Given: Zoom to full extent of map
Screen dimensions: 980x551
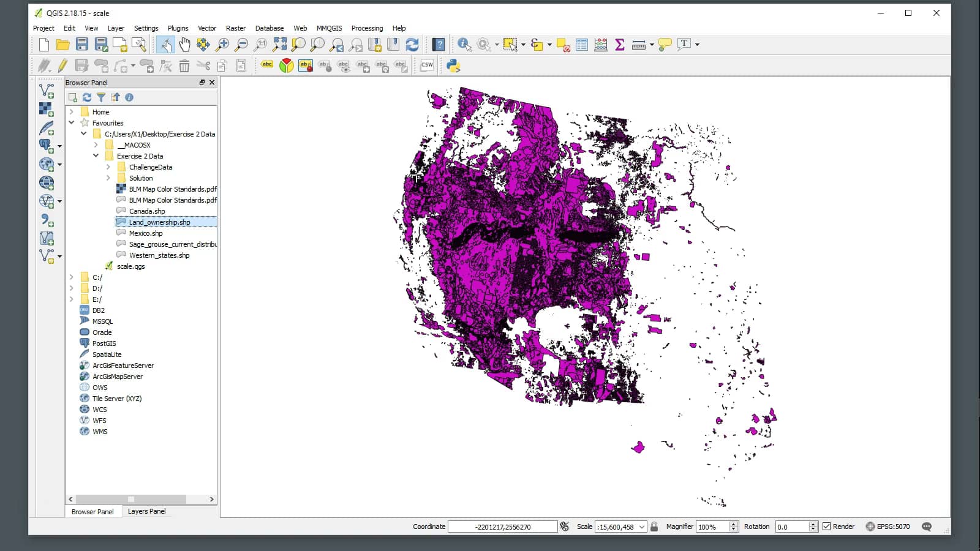Looking at the screenshot, I should coord(281,44).
